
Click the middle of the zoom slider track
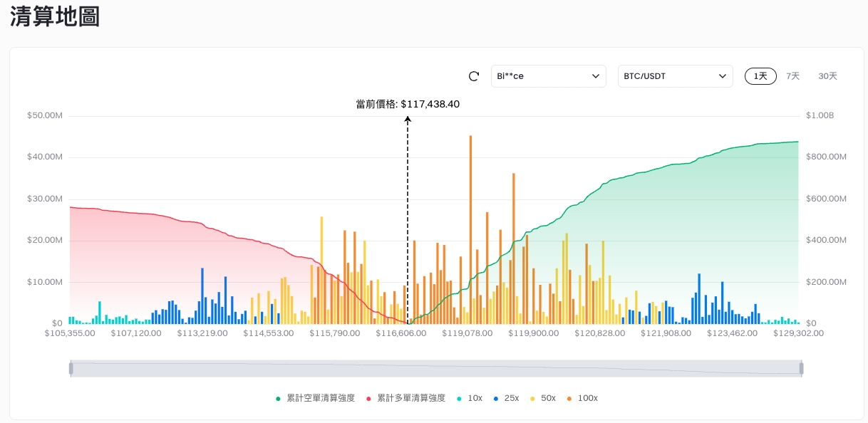435,368
